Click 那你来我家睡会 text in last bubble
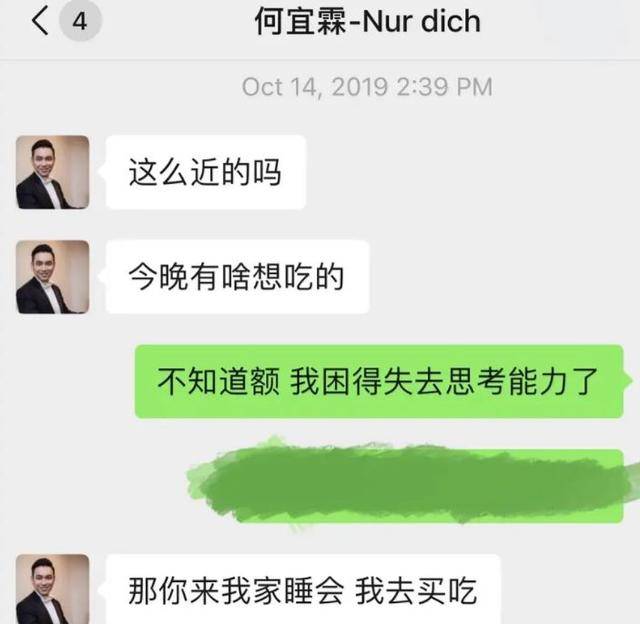The height and width of the screenshot is (624, 640). click(x=236, y=591)
